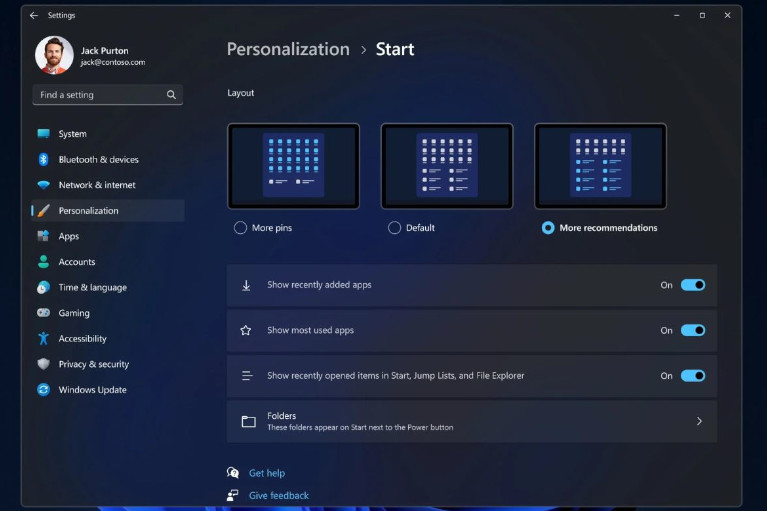
Task: Click the back arrow in Settings
Action: pyautogui.click(x=33, y=15)
